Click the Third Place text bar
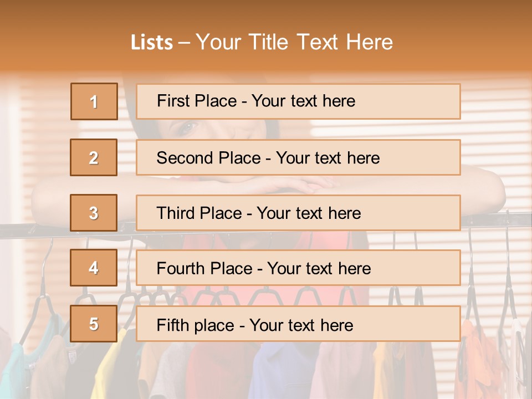Viewport: 532px width, 399px height. 298,213
